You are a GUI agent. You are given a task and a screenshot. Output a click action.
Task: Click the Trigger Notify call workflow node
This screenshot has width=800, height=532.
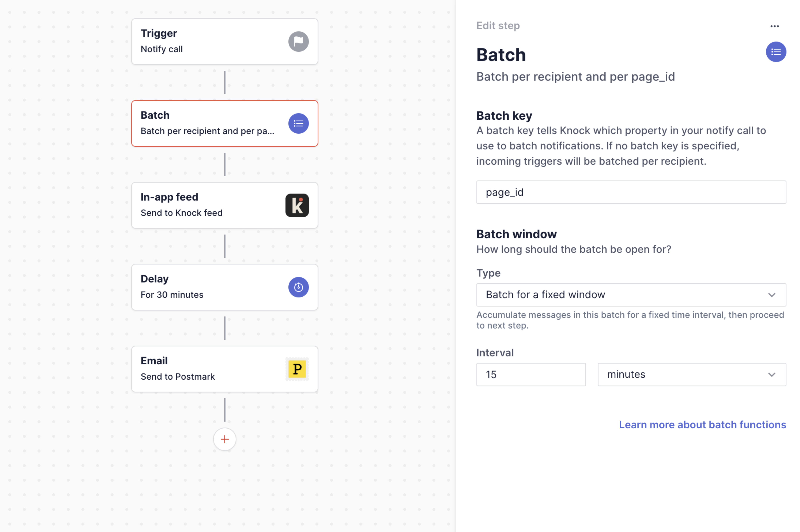click(x=224, y=41)
